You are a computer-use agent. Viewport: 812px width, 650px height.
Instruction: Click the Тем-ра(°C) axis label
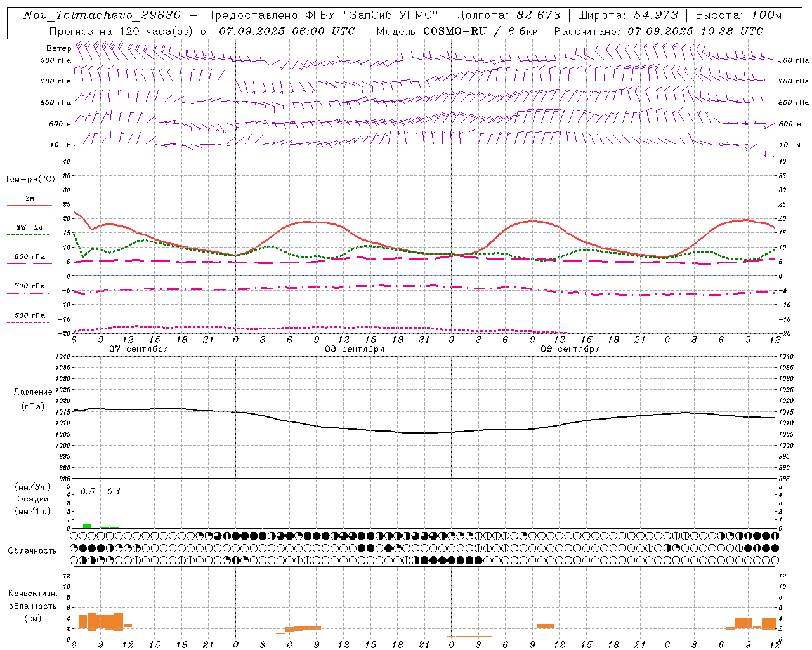point(30,180)
